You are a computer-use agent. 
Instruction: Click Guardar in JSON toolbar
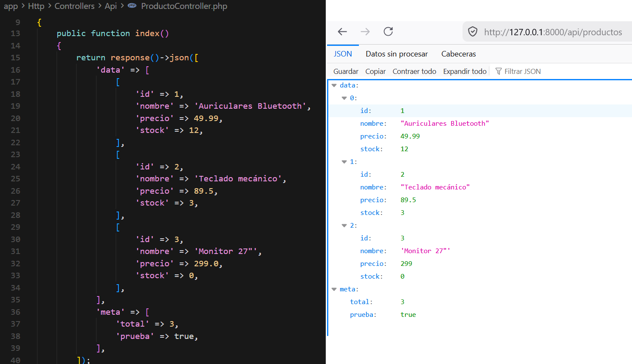coord(346,71)
